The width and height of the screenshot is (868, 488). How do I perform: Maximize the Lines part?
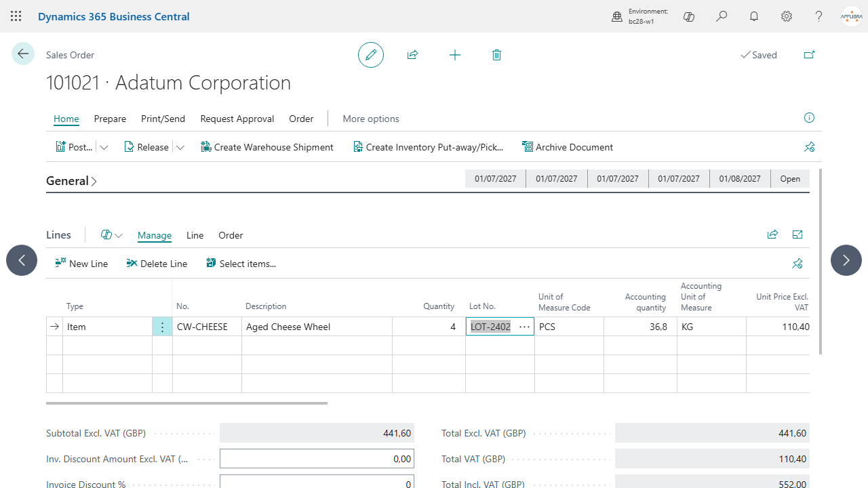[x=797, y=235]
